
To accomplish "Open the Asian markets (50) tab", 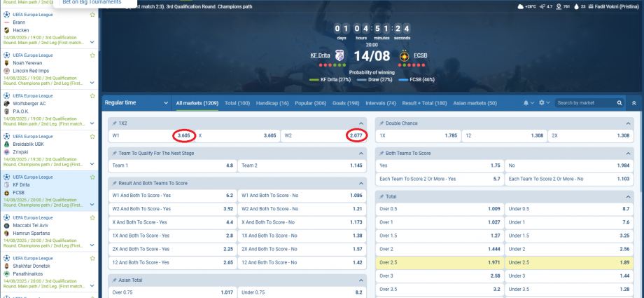I will click(475, 103).
